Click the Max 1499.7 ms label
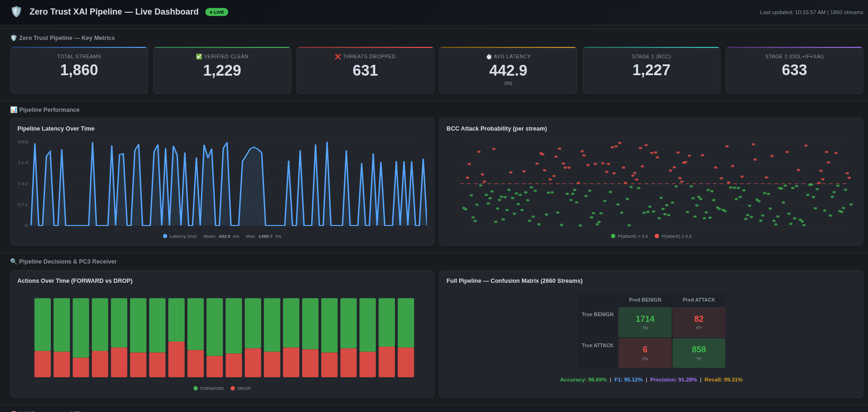Image resolution: width=868 pixels, height=412 pixels. click(263, 236)
